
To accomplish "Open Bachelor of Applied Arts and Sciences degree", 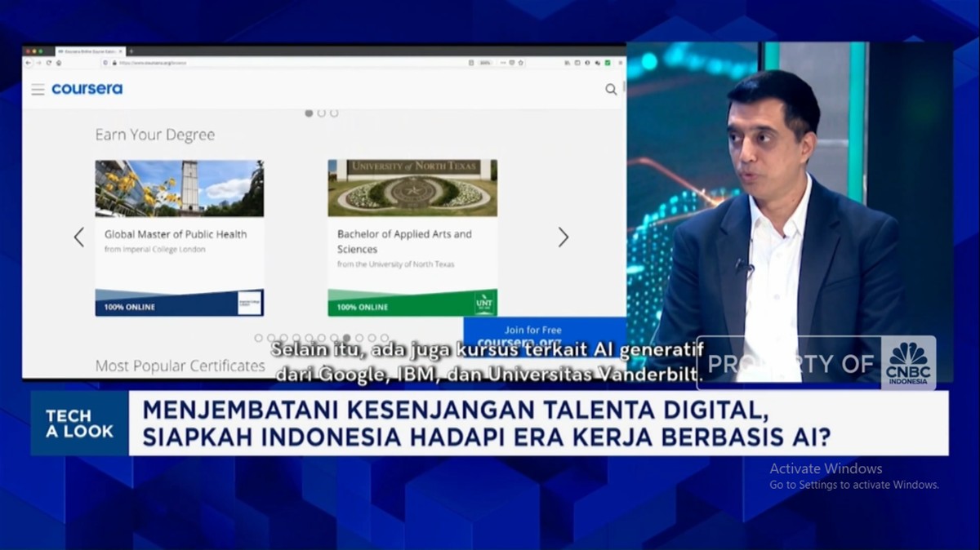I will [x=404, y=242].
